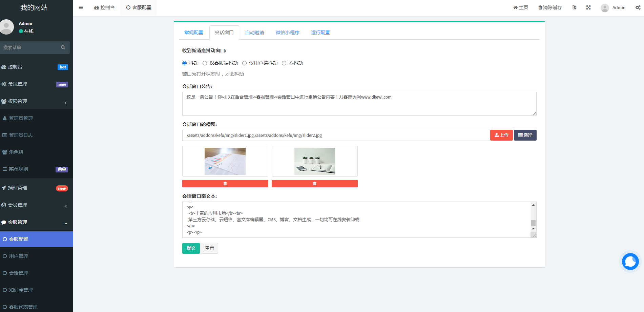Delete the second slider image with trash icon
The width and height of the screenshot is (644, 312).
314,184
